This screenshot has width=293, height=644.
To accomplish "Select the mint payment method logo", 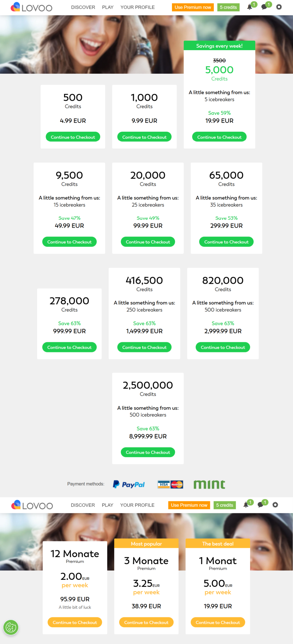I will (x=209, y=484).
